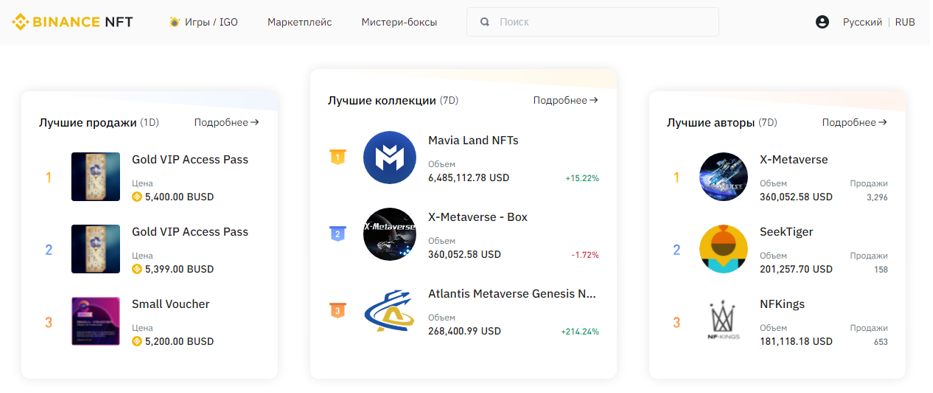Click the flame icon beside Игры / IGO
933x393 pixels.
pyautogui.click(x=174, y=22)
